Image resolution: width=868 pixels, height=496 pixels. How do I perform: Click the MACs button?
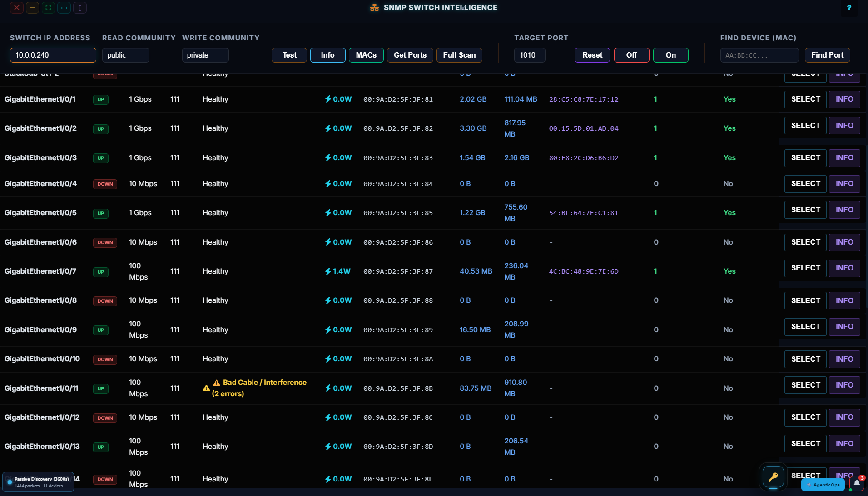pyautogui.click(x=366, y=55)
